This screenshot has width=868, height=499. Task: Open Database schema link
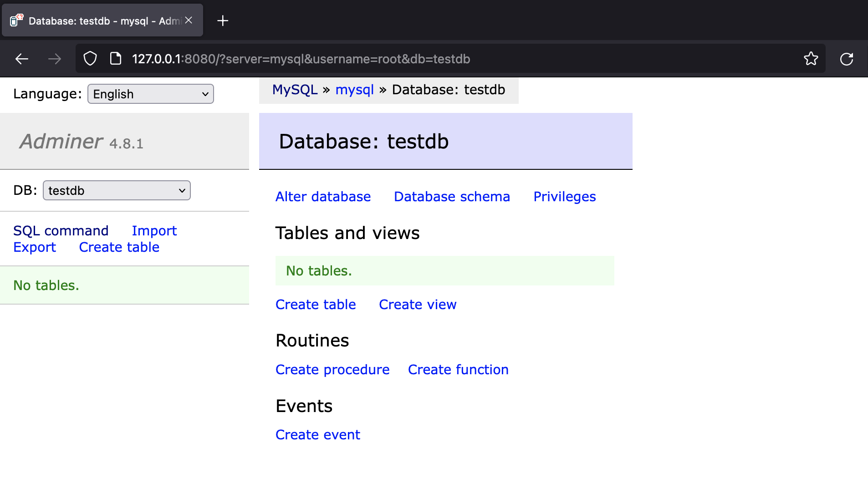pos(452,197)
